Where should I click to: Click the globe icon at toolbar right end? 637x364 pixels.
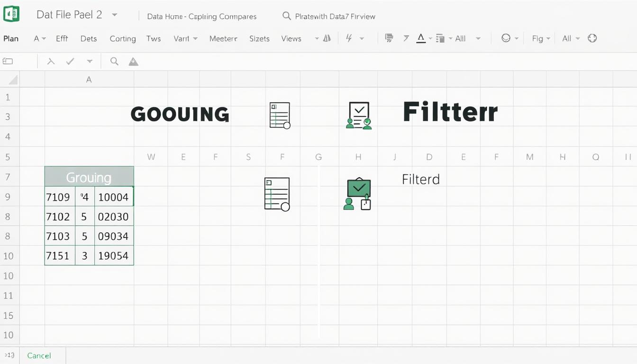pos(592,38)
